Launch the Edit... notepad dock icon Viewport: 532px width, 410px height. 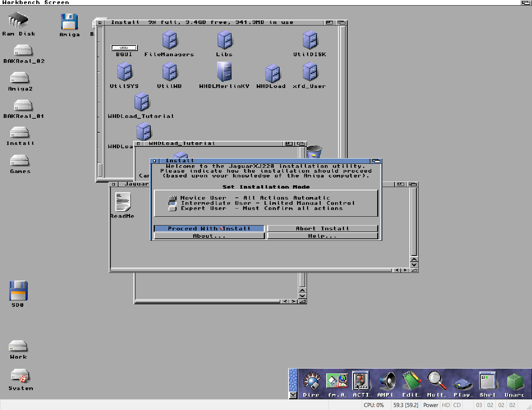[x=412, y=381]
